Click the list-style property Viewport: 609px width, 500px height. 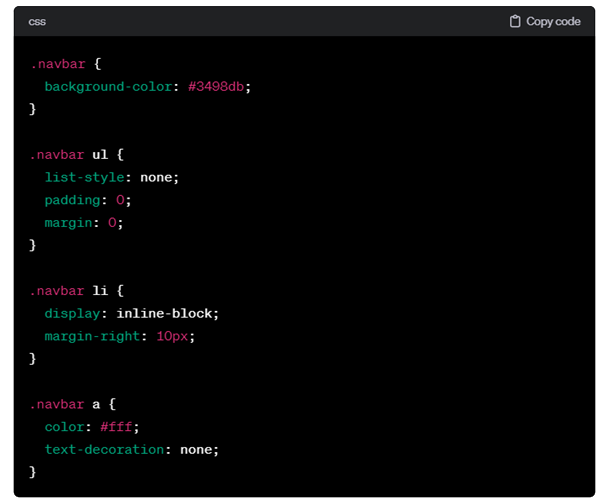(x=82, y=177)
